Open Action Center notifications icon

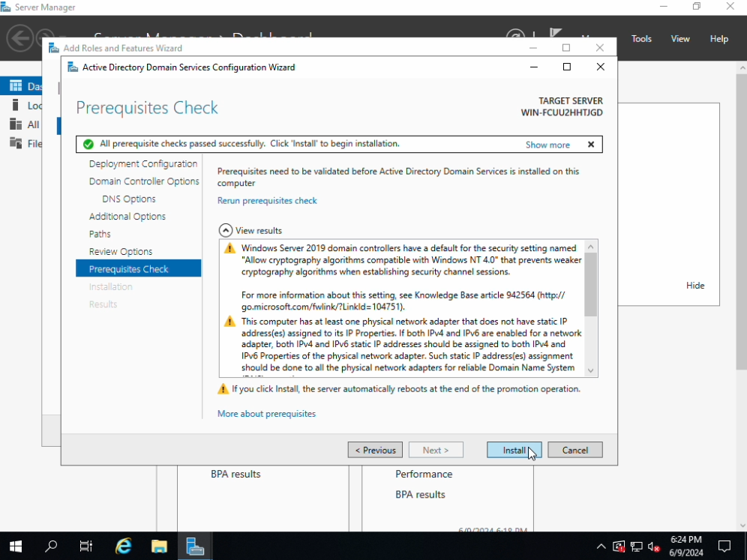coord(724,547)
